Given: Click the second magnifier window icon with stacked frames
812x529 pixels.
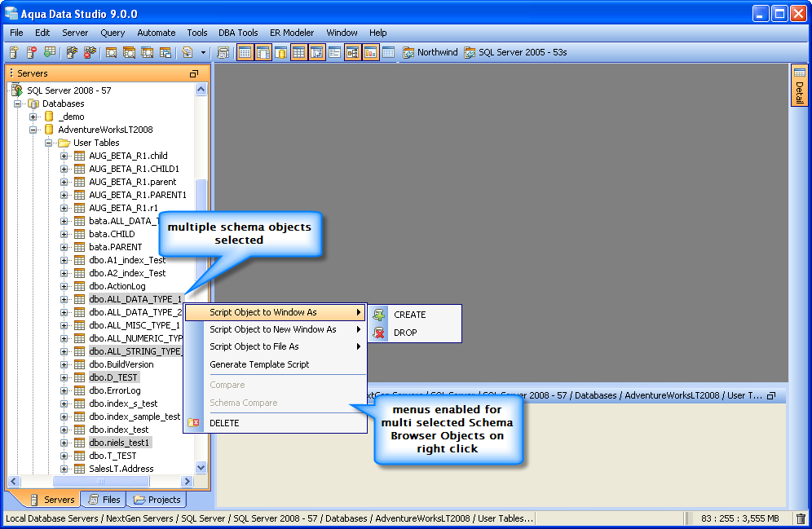Looking at the screenshot, I should pos(129,52).
